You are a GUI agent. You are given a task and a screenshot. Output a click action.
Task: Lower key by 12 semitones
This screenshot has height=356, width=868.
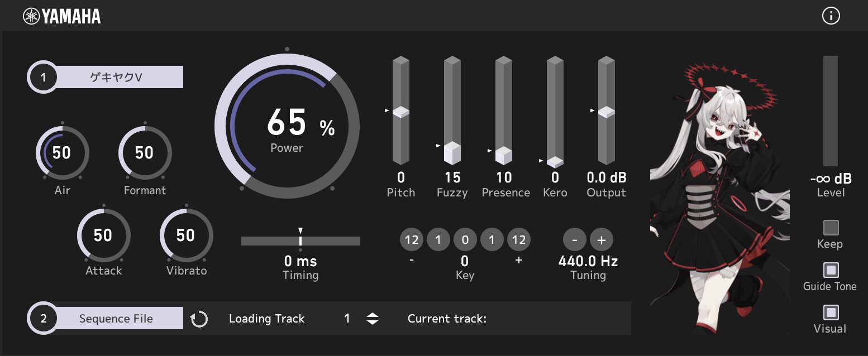412,240
